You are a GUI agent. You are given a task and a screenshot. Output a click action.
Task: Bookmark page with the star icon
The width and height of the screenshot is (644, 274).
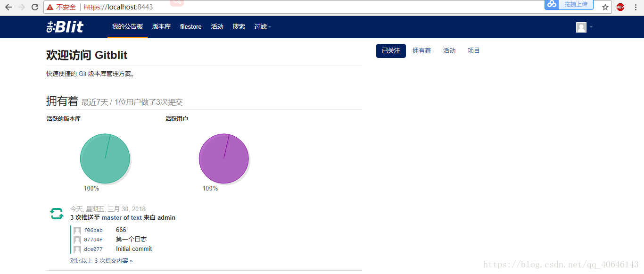click(605, 7)
